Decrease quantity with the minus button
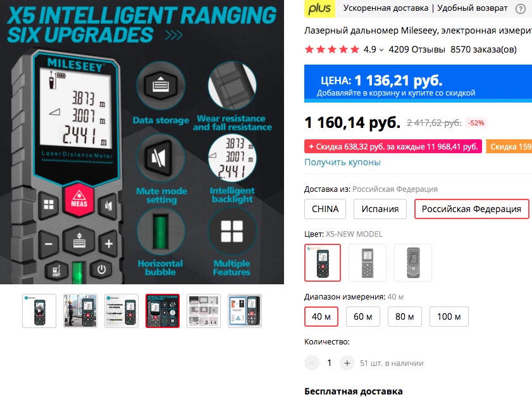The image size is (532, 397). click(x=312, y=363)
